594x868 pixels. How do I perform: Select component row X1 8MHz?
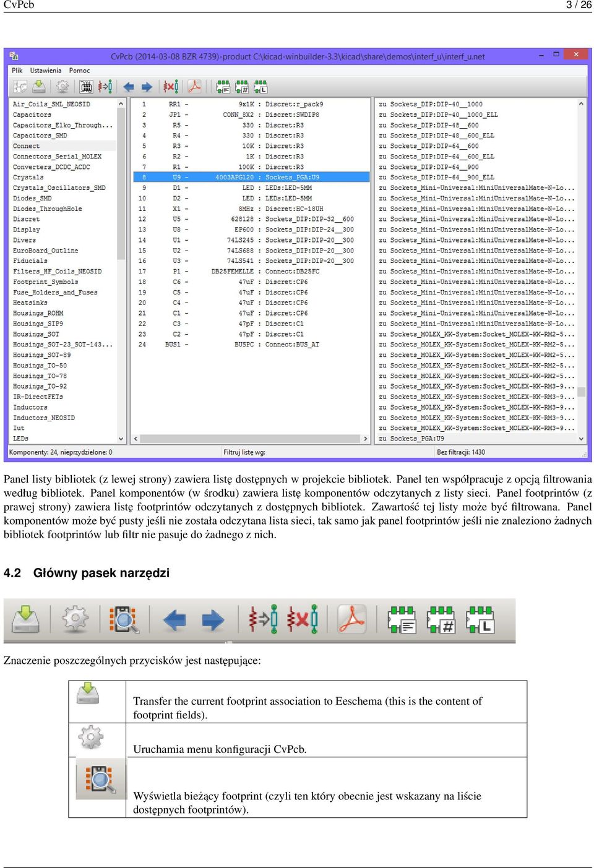coord(251,208)
